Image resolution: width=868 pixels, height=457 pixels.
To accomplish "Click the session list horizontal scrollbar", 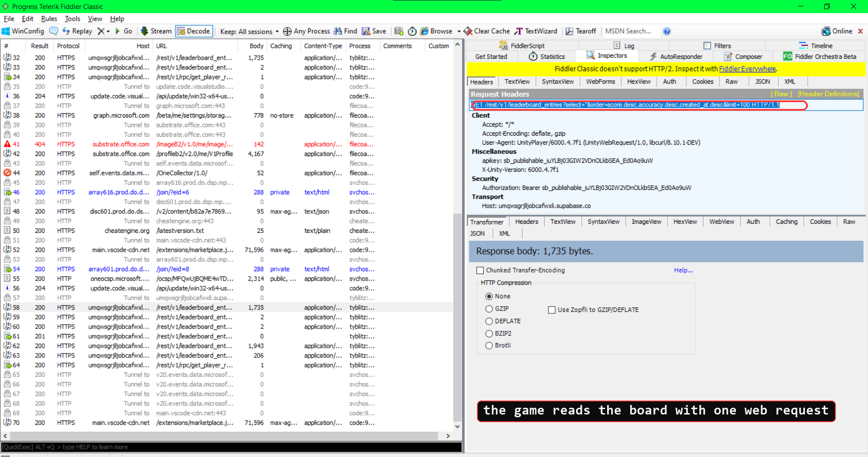I will 224,436.
